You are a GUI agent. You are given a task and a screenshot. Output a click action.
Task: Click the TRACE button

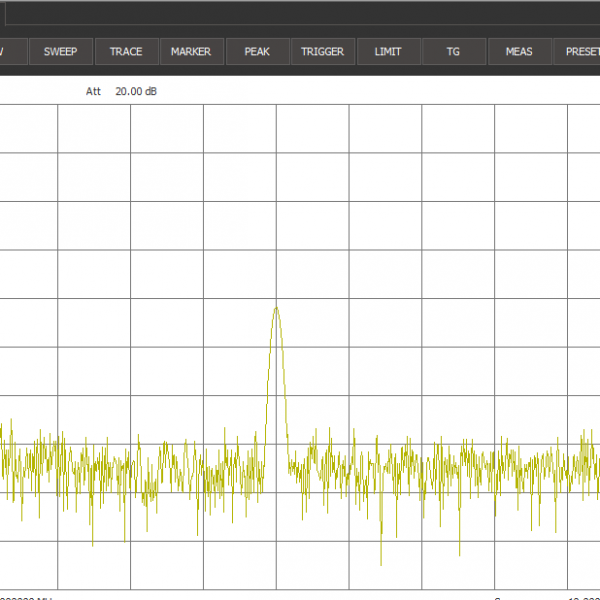tap(126, 51)
